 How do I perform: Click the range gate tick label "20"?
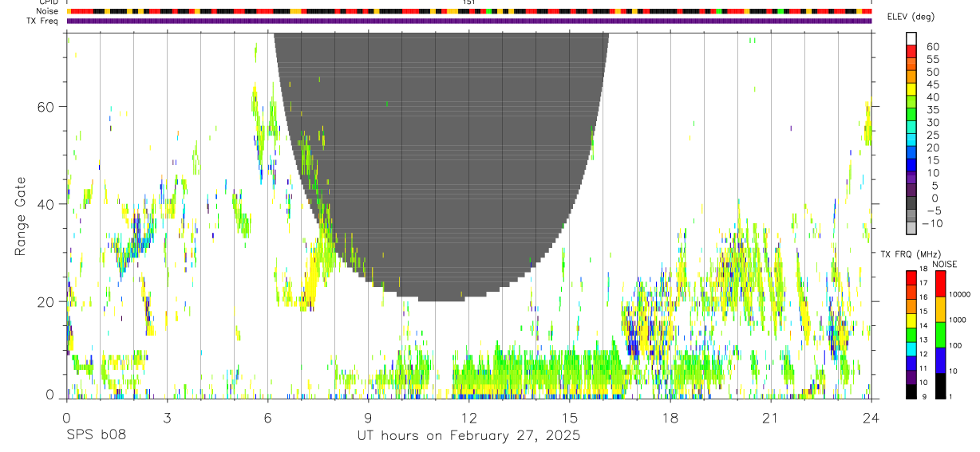[x=46, y=302]
